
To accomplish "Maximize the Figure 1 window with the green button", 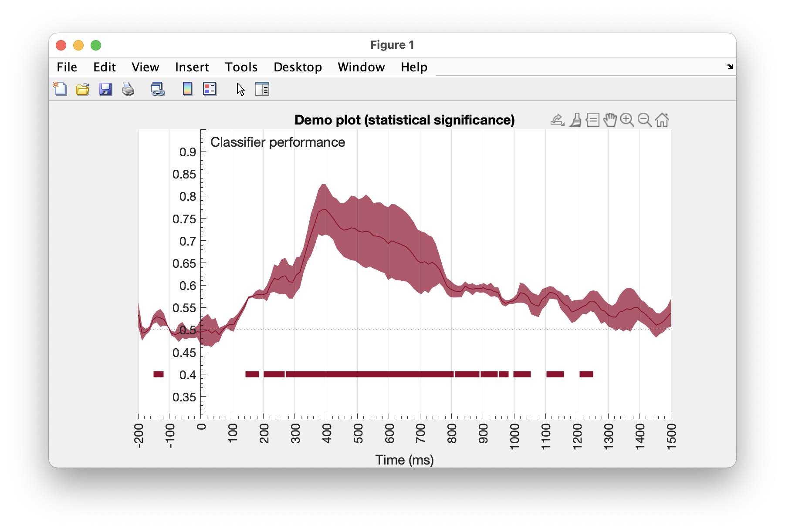I will [96, 45].
